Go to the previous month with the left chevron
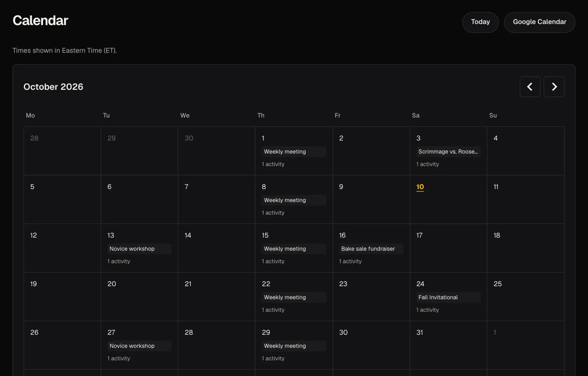This screenshot has width=588, height=376. click(530, 87)
